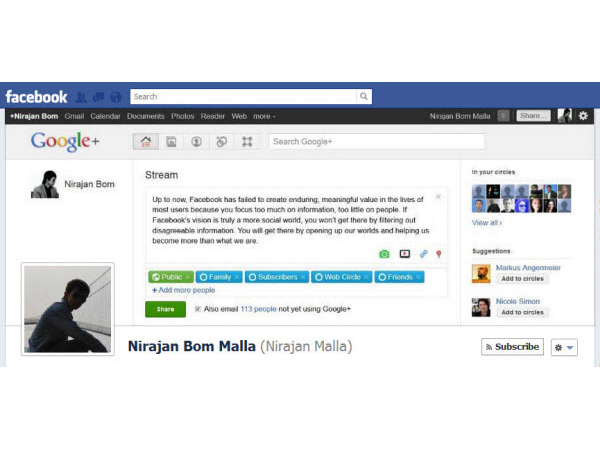This screenshot has width=600, height=450.
Task: Open the gear dropdown beside Subscribe
Action: [x=564, y=347]
